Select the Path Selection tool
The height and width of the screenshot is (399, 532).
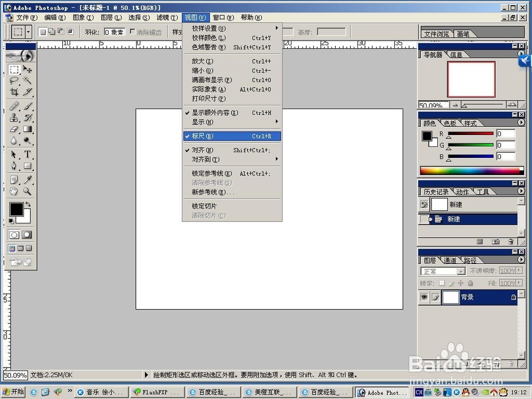point(14,154)
